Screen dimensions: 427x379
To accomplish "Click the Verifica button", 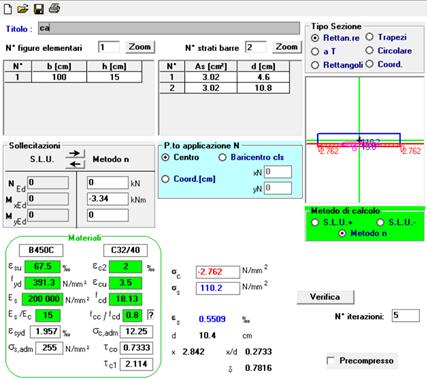I will [x=325, y=297].
